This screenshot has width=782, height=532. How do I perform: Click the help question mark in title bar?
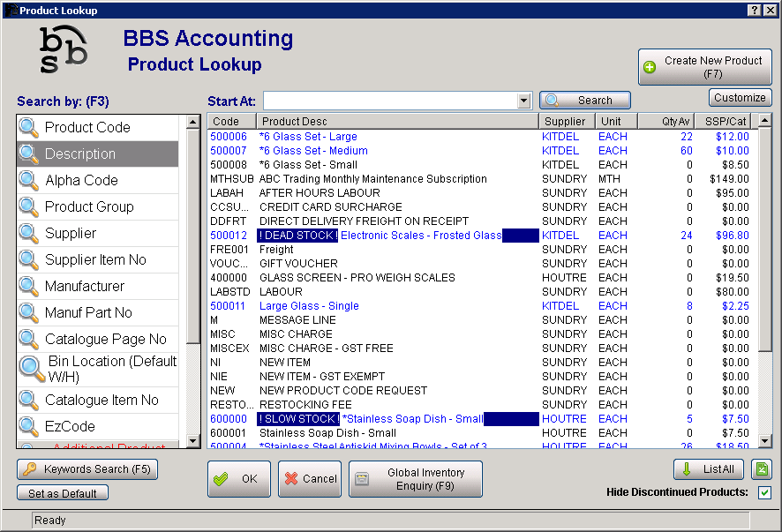(x=756, y=10)
